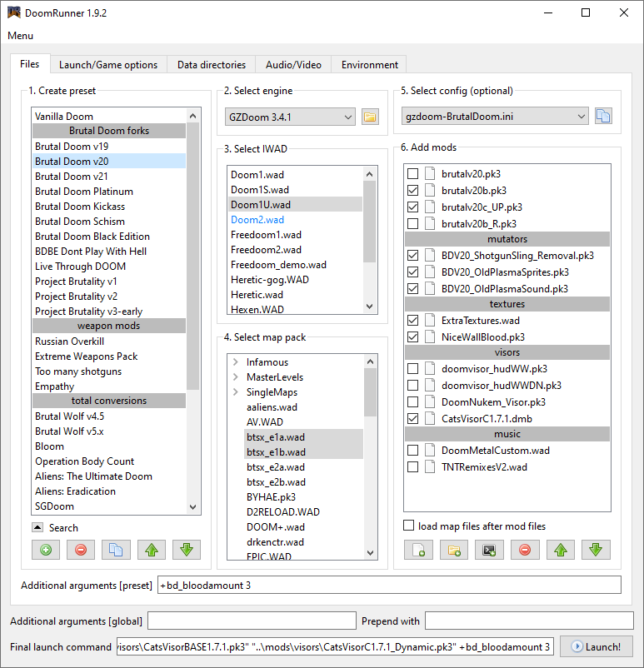644x668 pixels.
Task: Enable the doomvisor_hudWWDN.pk3 checkbox
Action: 412,386
